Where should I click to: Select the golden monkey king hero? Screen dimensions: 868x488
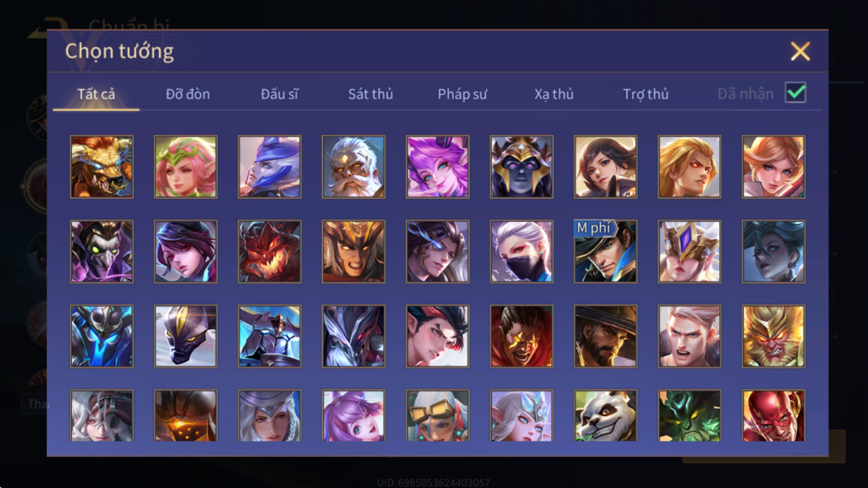tap(773, 336)
